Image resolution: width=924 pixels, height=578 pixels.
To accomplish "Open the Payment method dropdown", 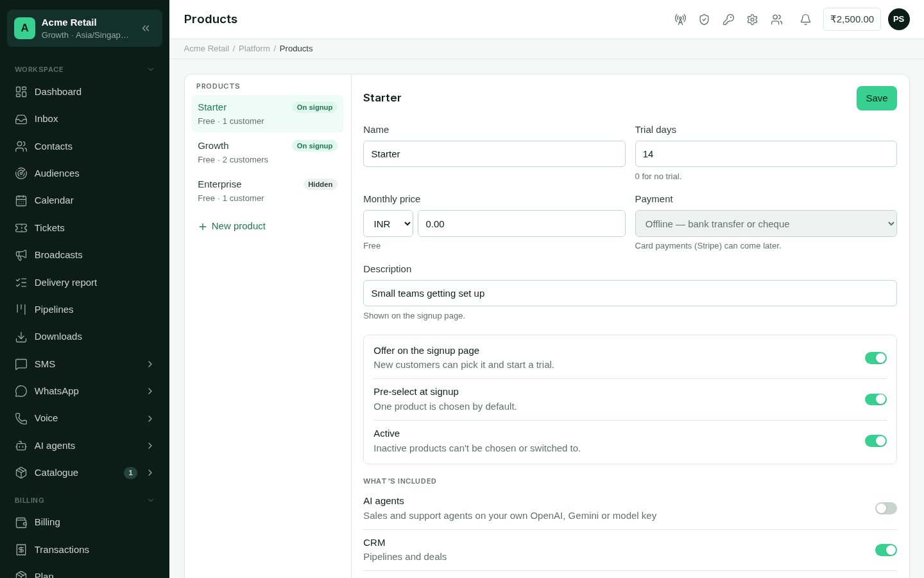I will (x=766, y=223).
